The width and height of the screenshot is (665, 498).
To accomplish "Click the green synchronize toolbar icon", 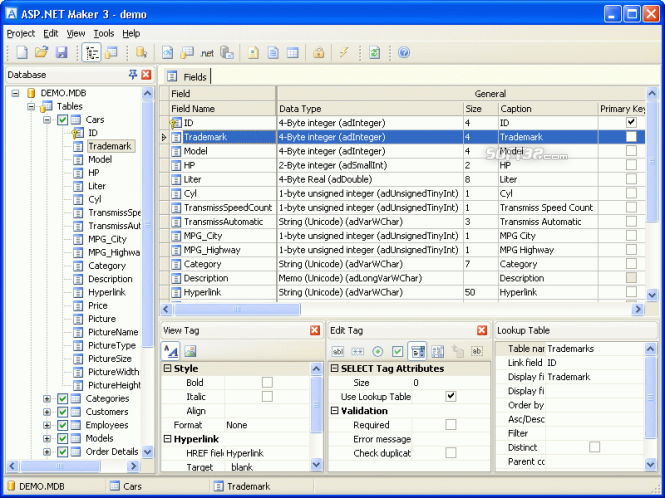I will point(374,53).
